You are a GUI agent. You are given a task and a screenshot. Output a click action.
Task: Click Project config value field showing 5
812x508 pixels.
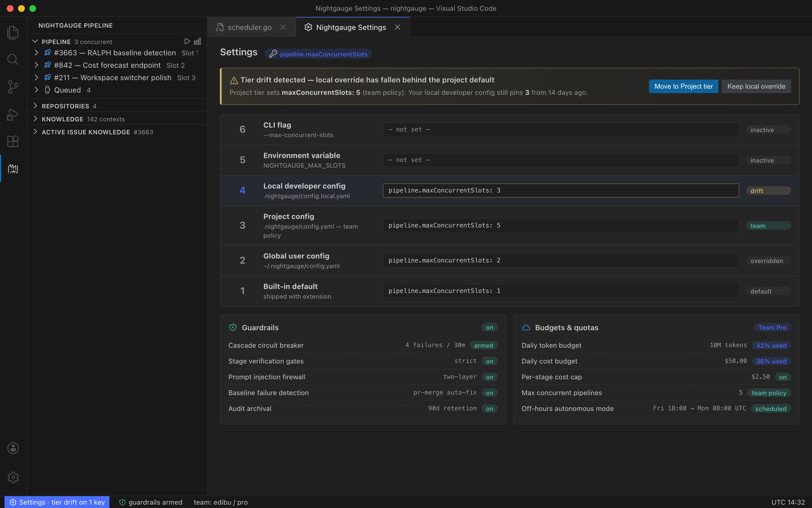561,225
